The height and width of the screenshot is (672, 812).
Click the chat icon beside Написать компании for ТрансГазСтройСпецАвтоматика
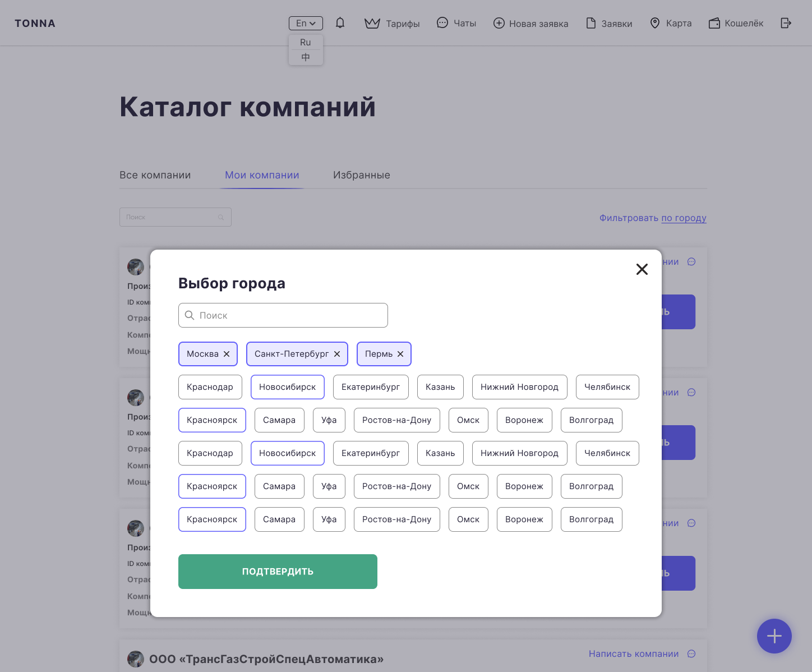691,654
